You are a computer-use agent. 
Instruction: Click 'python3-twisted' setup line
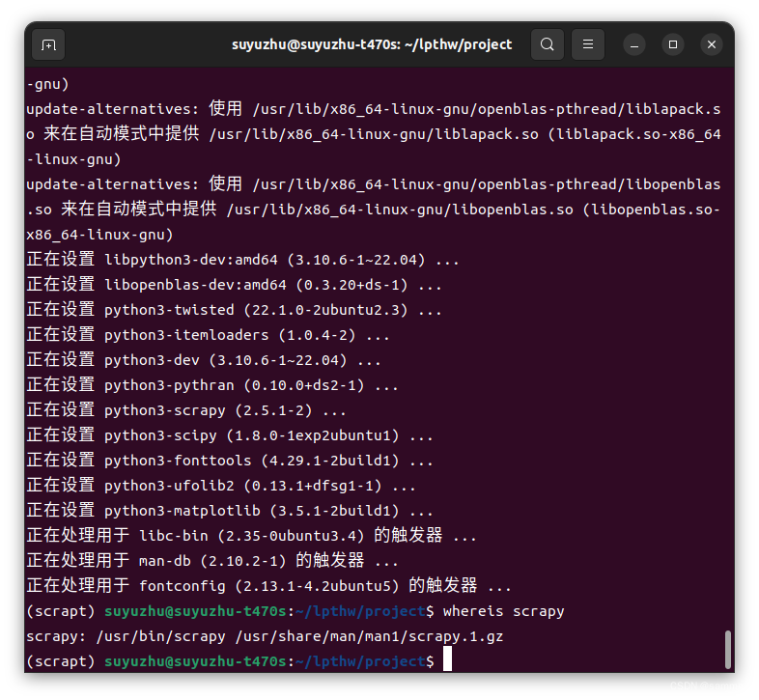235,310
